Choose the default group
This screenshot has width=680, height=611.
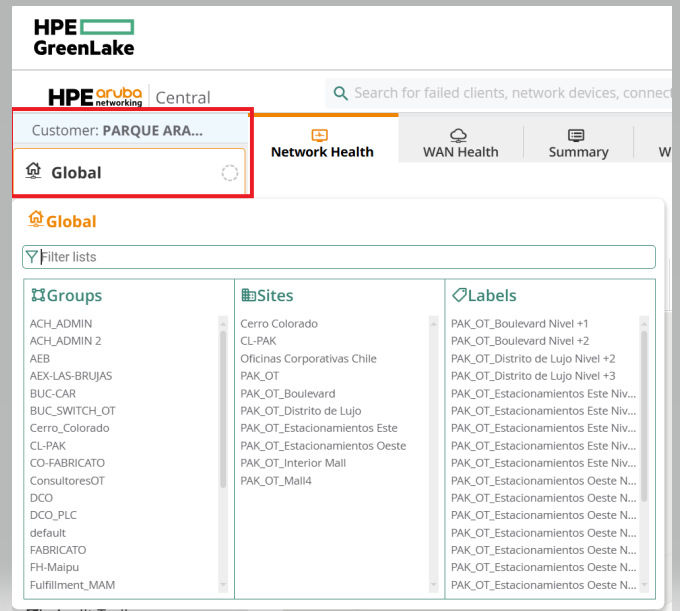click(x=48, y=533)
